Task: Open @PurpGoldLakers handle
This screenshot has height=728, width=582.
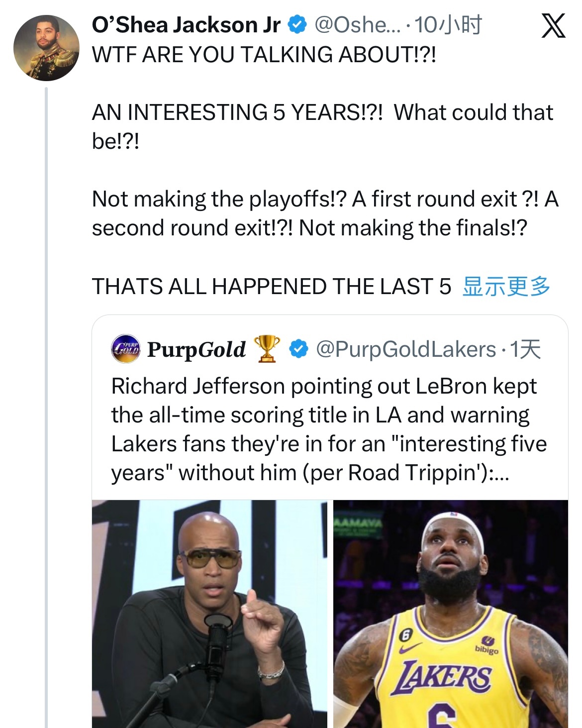Action: [x=405, y=349]
